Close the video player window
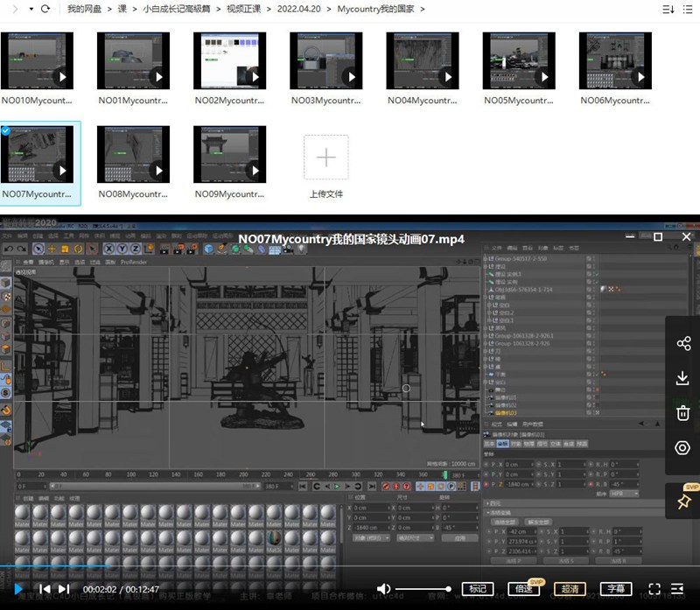Screen dimensions: 700x610 [x=687, y=236]
